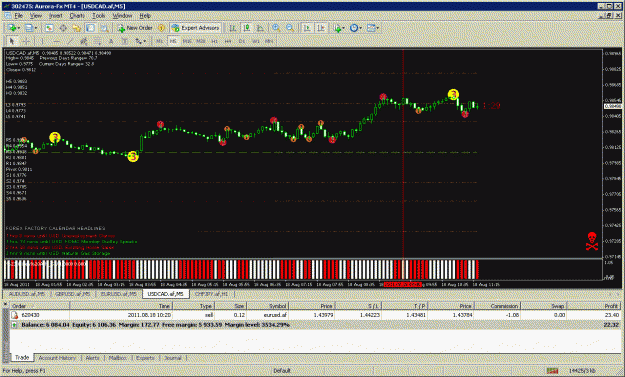The height and width of the screenshot is (377, 625).
Task: Switch chart to Bar Chart mode
Action: pos(232,28)
